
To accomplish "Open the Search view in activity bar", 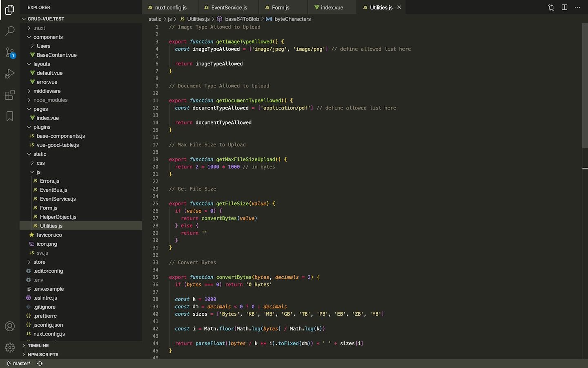I will [x=10, y=31].
